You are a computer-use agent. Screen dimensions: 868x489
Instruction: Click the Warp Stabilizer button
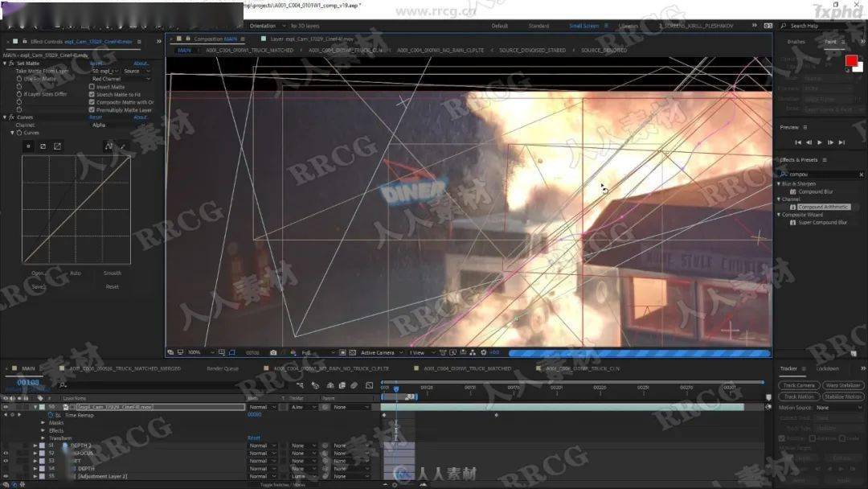(x=843, y=385)
